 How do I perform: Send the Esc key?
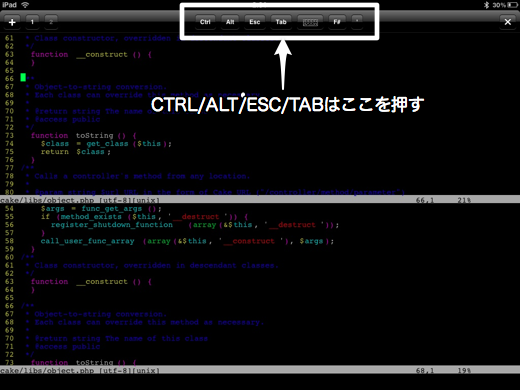[255, 22]
